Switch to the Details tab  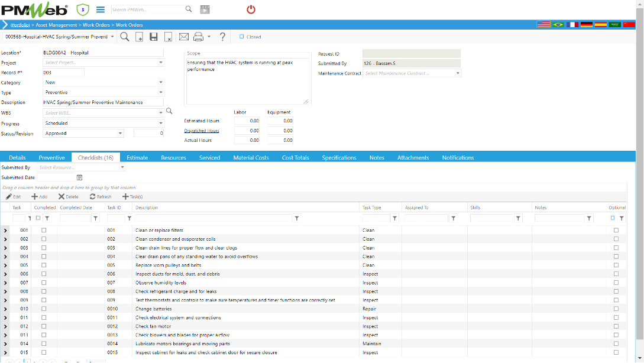(17, 158)
